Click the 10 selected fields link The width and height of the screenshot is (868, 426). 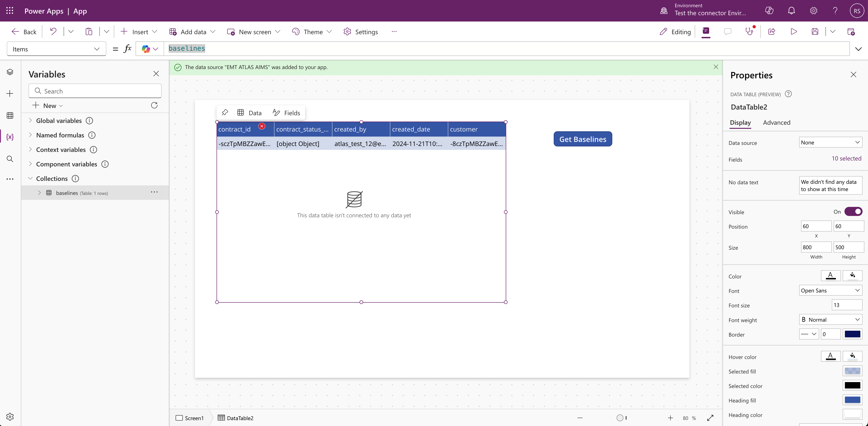click(x=846, y=158)
